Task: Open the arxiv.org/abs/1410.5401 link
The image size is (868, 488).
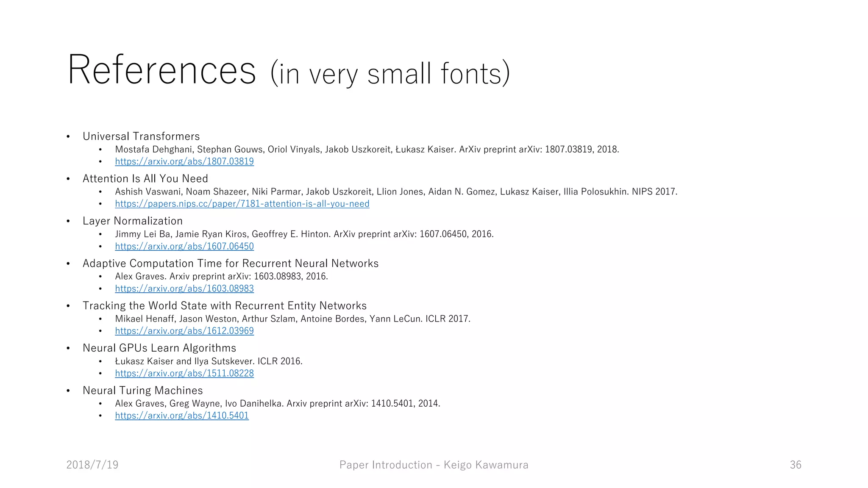Action: pos(182,416)
